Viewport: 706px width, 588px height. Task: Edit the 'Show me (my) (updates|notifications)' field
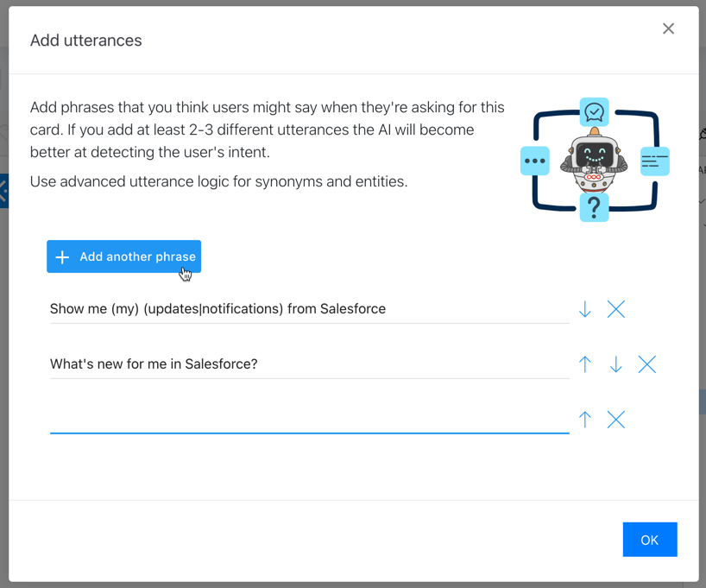(309, 309)
